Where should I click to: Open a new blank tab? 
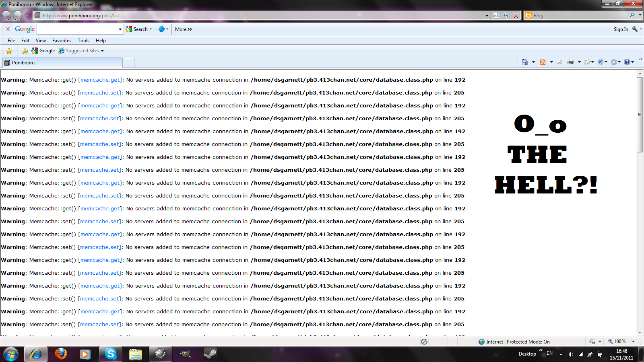coord(128,63)
